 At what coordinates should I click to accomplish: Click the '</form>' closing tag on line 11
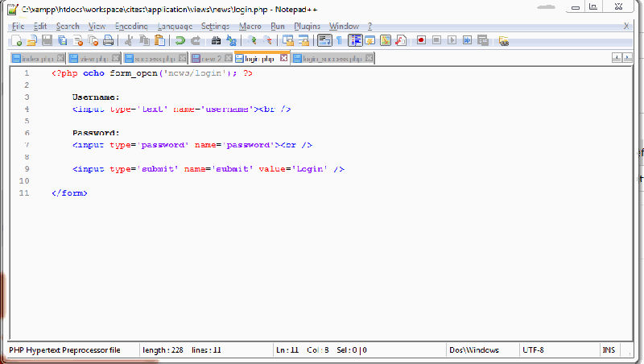point(69,192)
